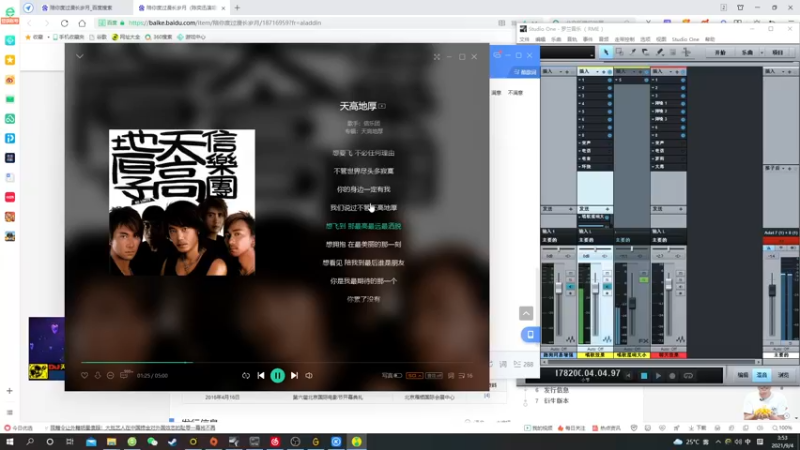Toggle monitor on the selected second channel
This screenshot has height=450, width=800.
(607, 287)
